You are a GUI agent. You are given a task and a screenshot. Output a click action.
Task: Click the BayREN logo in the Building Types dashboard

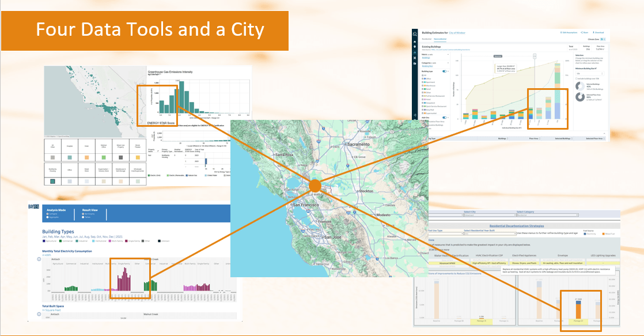[x=33, y=205]
